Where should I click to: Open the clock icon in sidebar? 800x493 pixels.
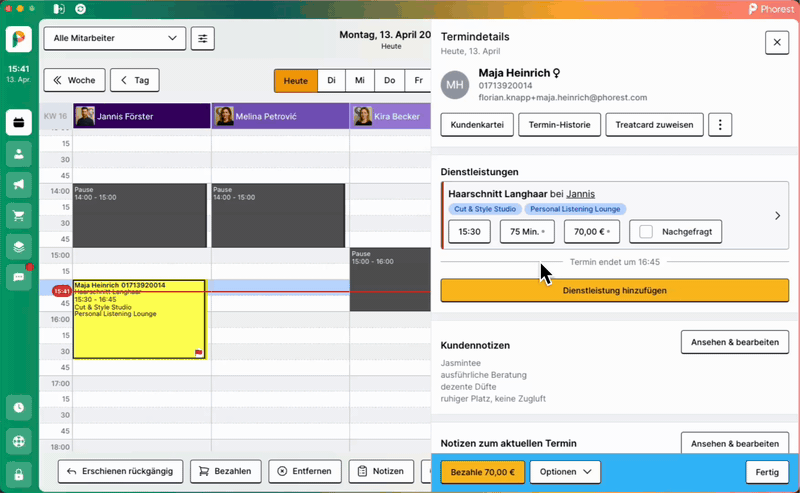coord(19,408)
